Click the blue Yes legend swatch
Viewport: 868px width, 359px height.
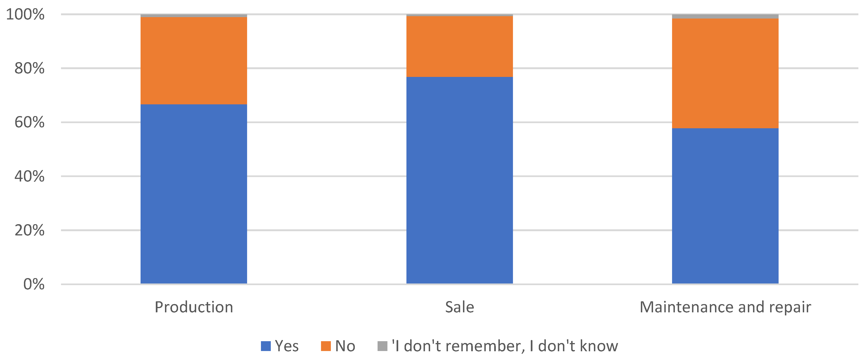266,346
